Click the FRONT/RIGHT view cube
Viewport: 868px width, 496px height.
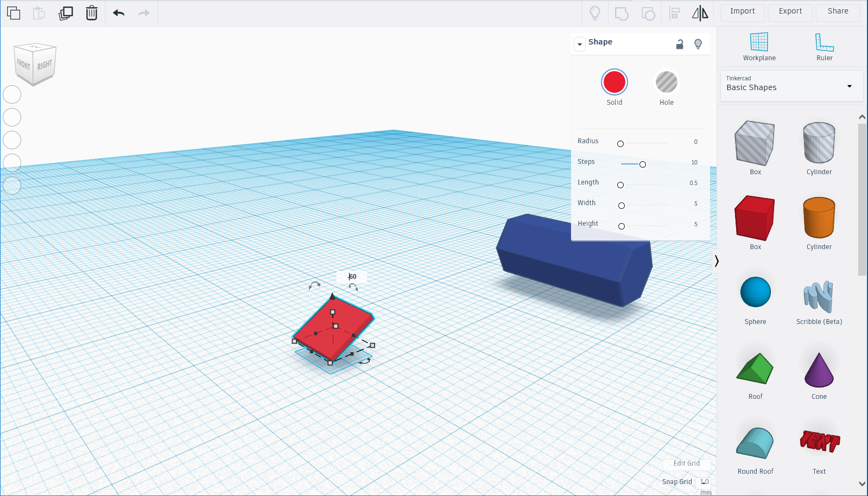[35, 64]
